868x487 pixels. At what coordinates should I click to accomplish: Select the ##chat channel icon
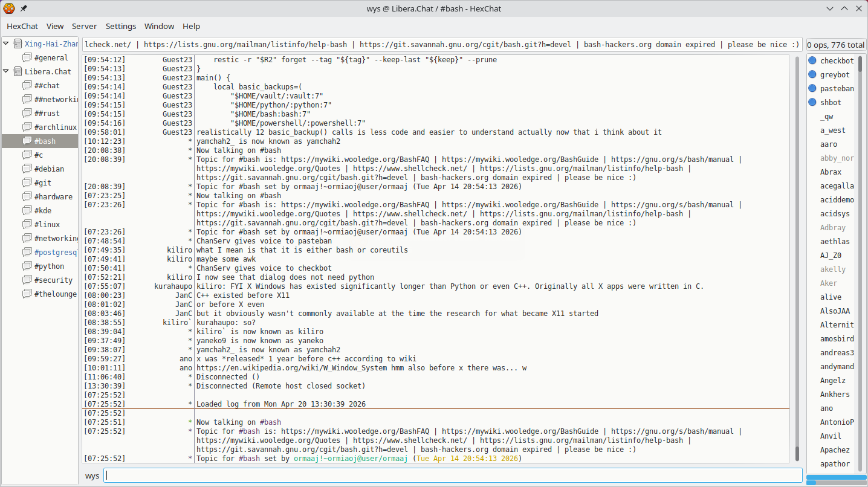pyautogui.click(x=27, y=85)
